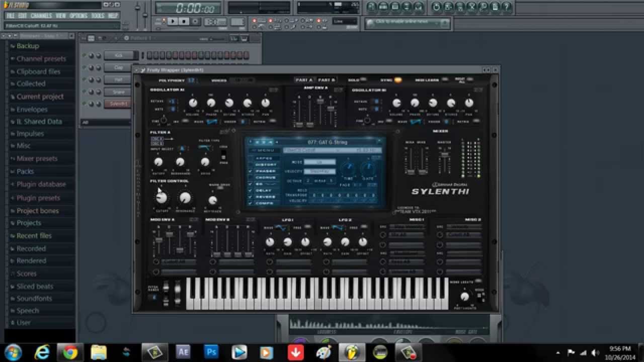This screenshot has width=644, height=362.
Task: Enable the CHORUS effect checkbox
Action: (251, 178)
